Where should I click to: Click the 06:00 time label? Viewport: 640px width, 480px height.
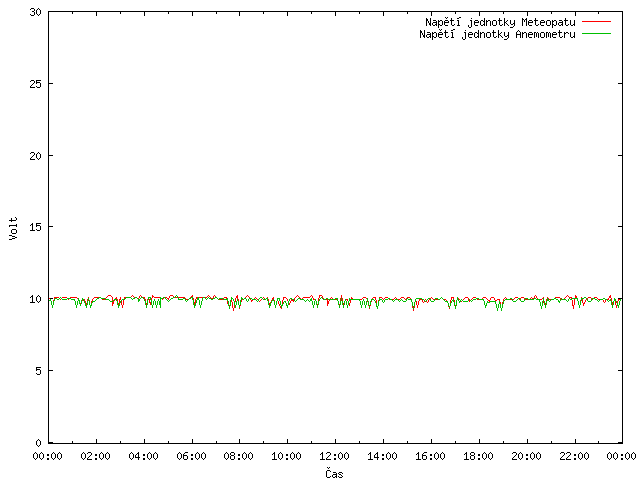tap(191, 456)
